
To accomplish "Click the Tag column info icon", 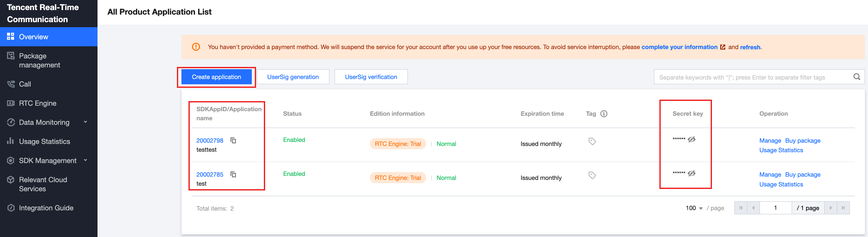I will [604, 114].
